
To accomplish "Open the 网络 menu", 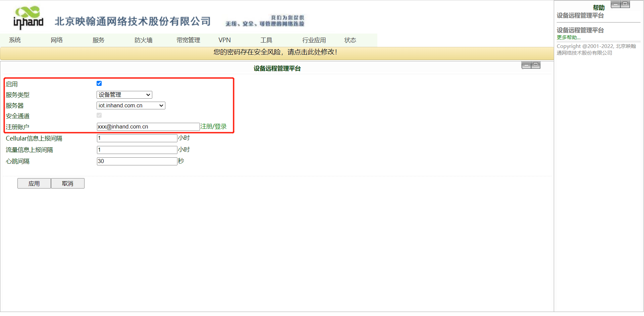I will pyautogui.click(x=57, y=40).
